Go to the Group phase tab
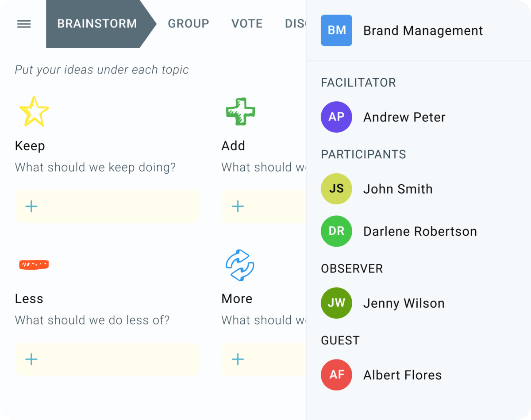Screen dimensions: 531x420 (x=188, y=24)
